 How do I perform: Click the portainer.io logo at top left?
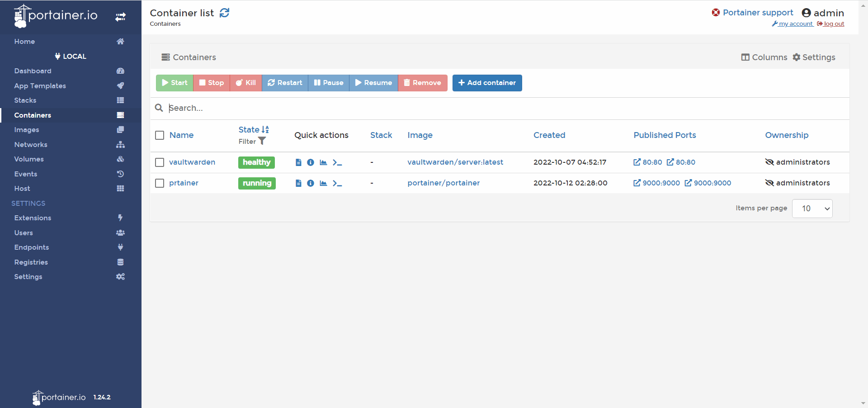tap(56, 16)
